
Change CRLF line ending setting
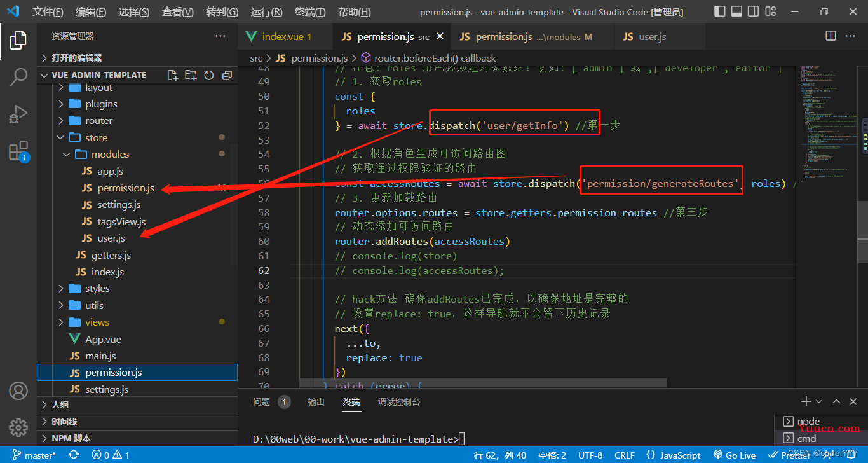coord(624,455)
